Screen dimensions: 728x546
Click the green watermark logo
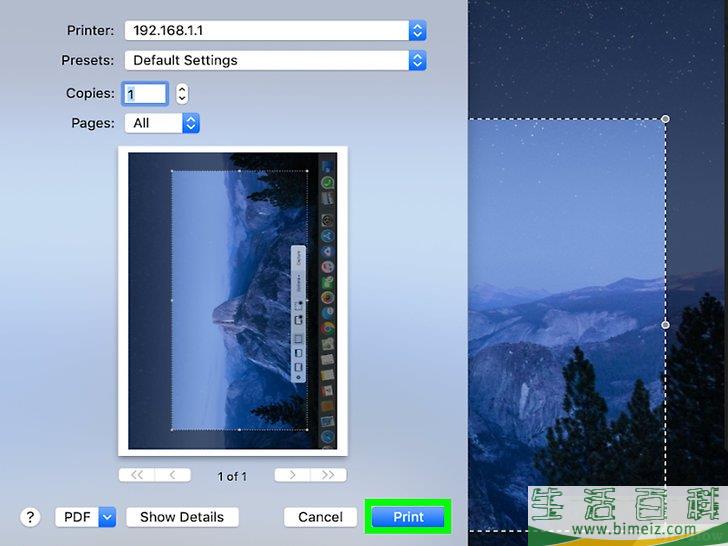627,510
